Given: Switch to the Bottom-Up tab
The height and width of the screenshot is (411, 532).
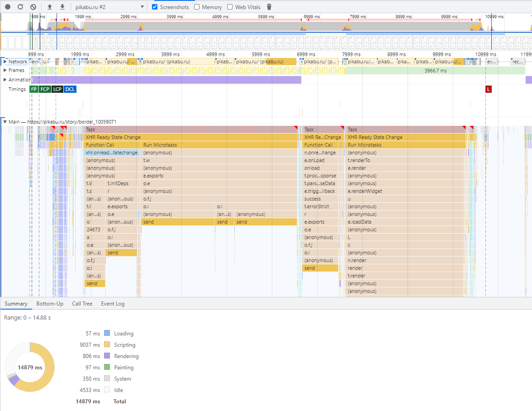Looking at the screenshot, I should (x=50, y=304).
